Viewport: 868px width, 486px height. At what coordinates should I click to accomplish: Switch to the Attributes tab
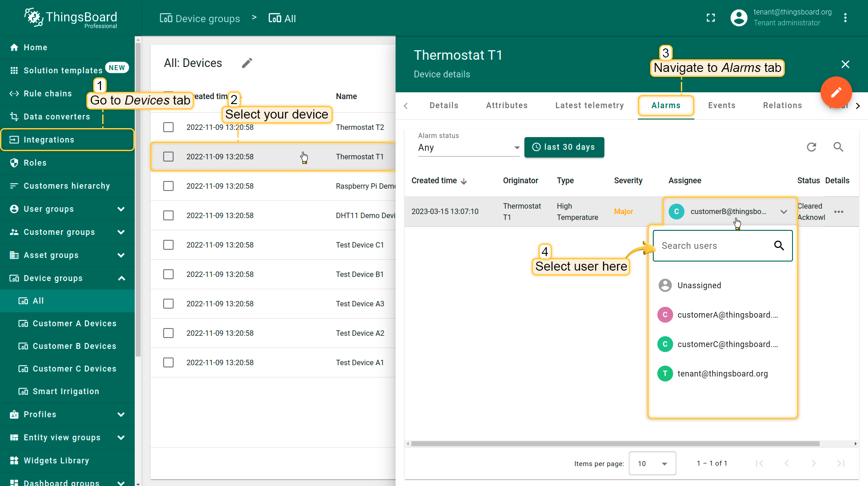507,105
